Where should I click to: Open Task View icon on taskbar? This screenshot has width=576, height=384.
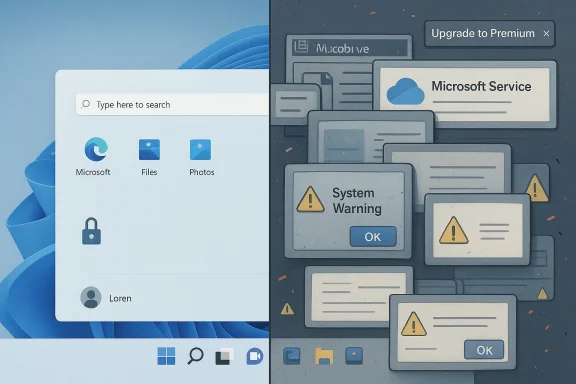224,356
